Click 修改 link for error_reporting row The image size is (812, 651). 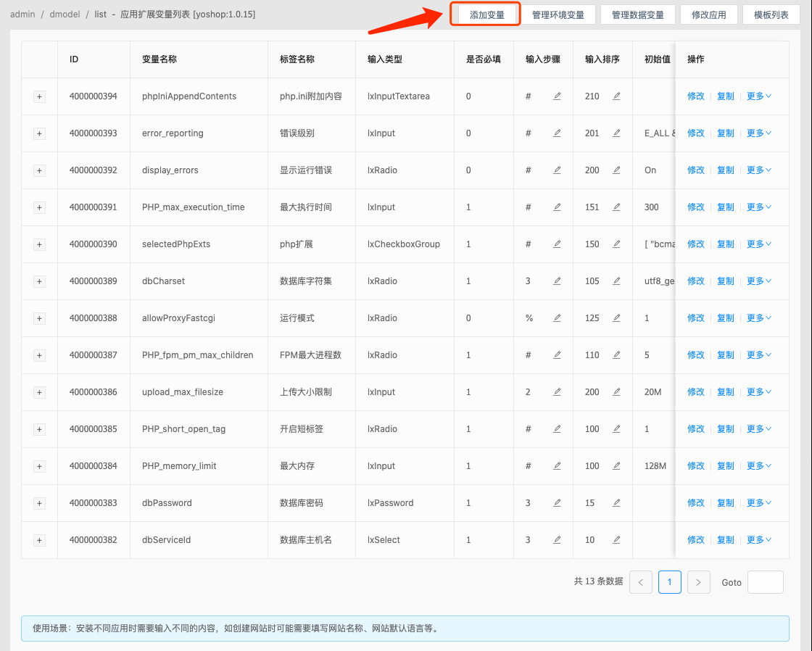[695, 133]
